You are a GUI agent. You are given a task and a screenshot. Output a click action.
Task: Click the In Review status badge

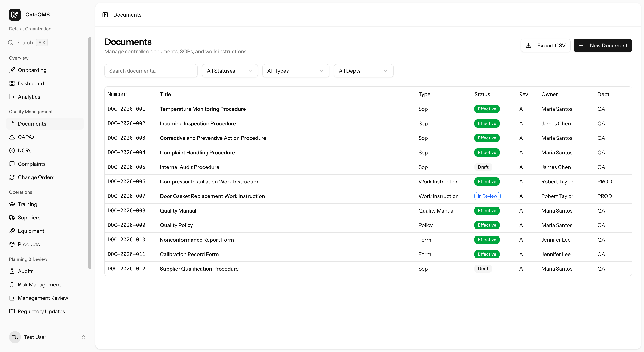click(x=487, y=196)
